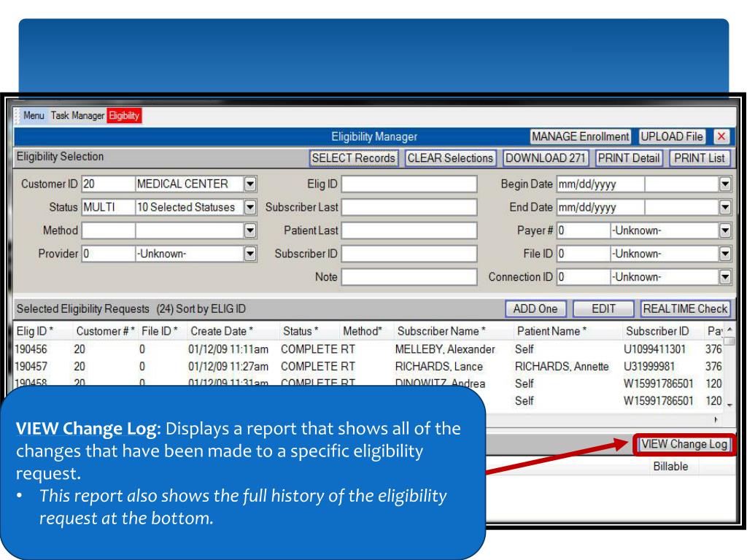Click REALTIME Check button
The image size is (747, 560).
685,309
